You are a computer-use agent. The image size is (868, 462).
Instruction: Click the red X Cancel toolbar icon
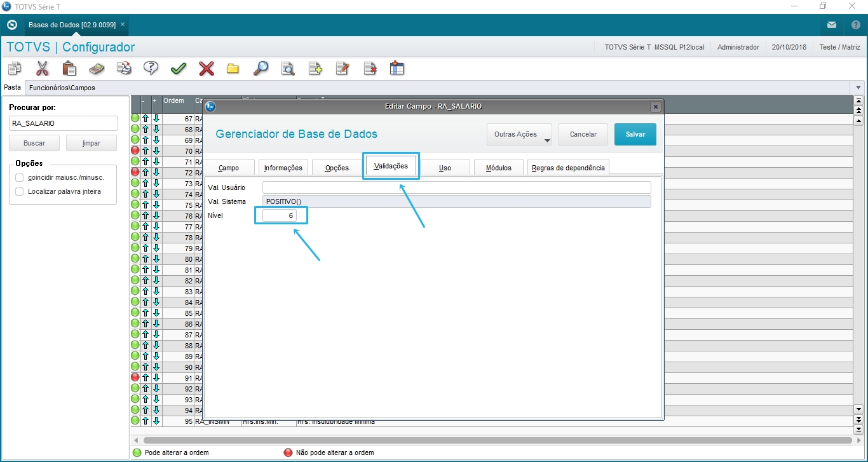point(206,68)
